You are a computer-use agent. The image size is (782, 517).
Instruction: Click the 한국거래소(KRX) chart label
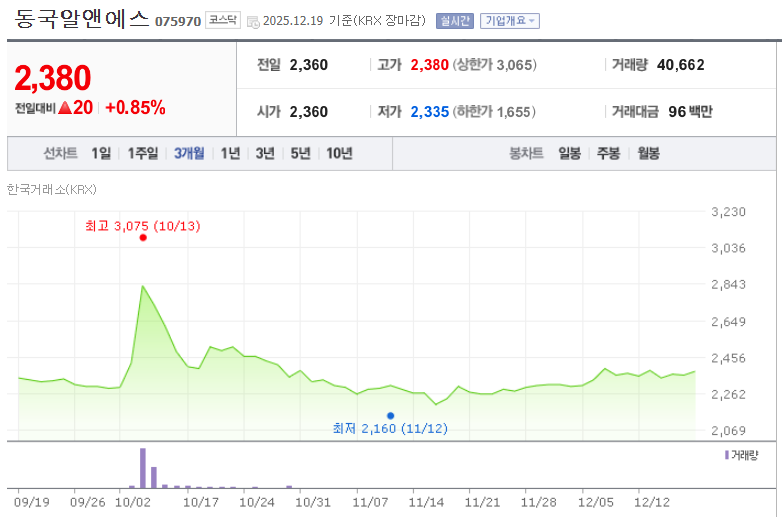coord(51,189)
